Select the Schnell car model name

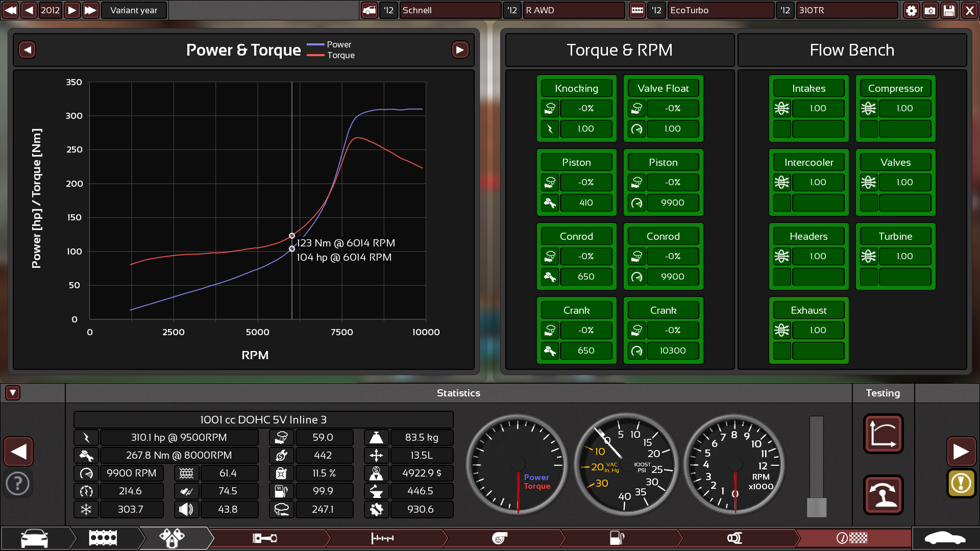pos(450,10)
